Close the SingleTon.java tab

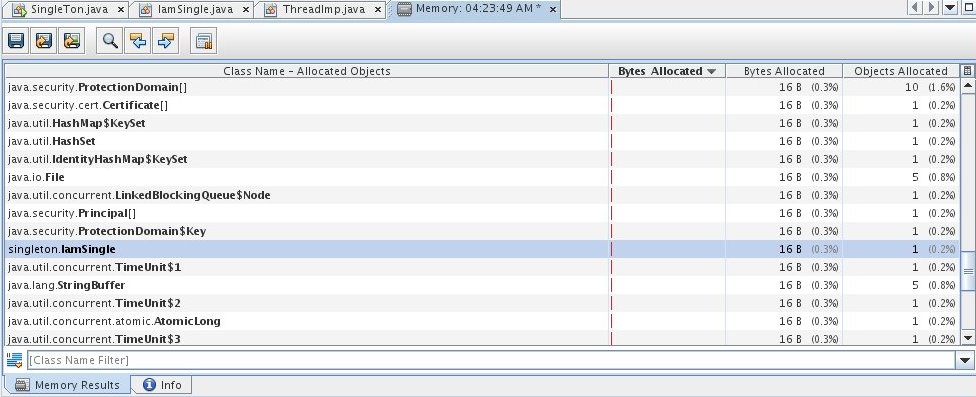121,9
